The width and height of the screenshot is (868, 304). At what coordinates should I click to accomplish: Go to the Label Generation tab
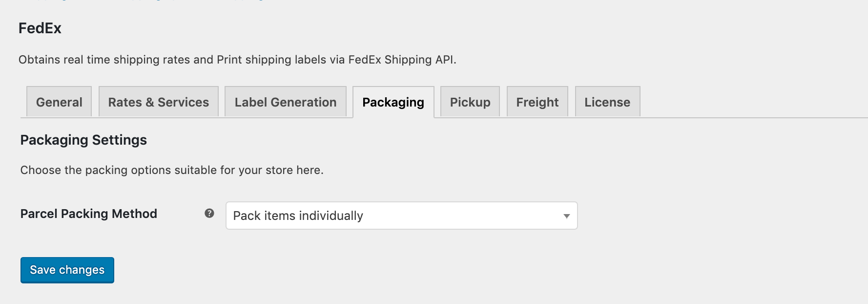point(286,102)
